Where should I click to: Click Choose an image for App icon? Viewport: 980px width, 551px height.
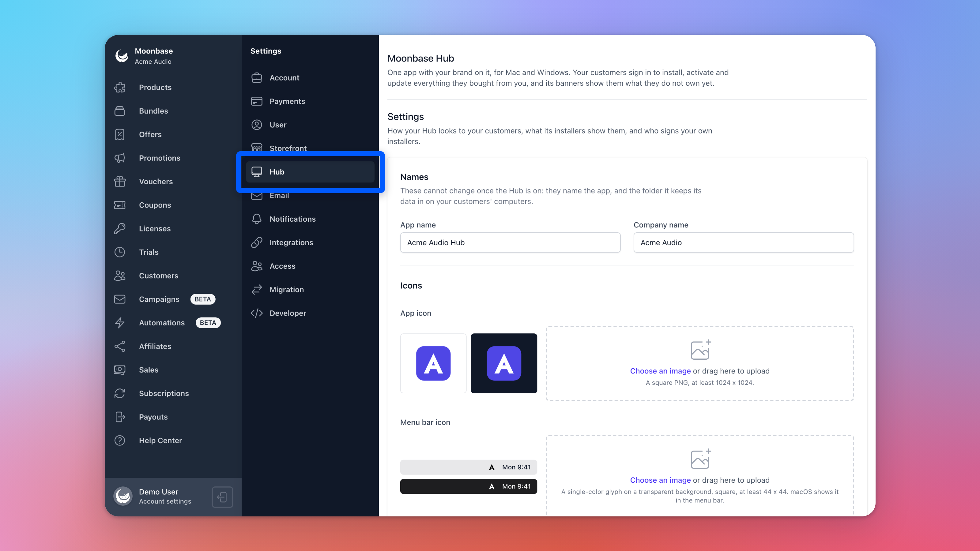(660, 371)
